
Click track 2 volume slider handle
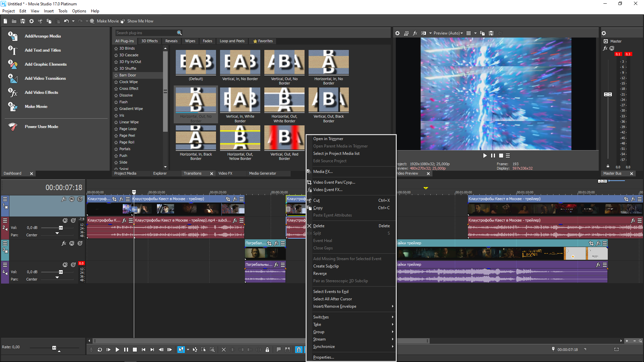point(61,228)
